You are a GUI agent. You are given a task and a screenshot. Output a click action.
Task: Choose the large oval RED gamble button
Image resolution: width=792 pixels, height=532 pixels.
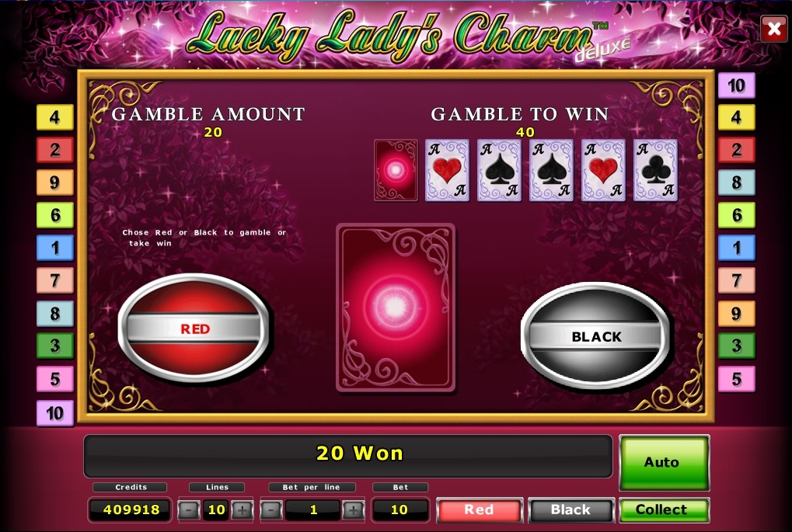(194, 328)
